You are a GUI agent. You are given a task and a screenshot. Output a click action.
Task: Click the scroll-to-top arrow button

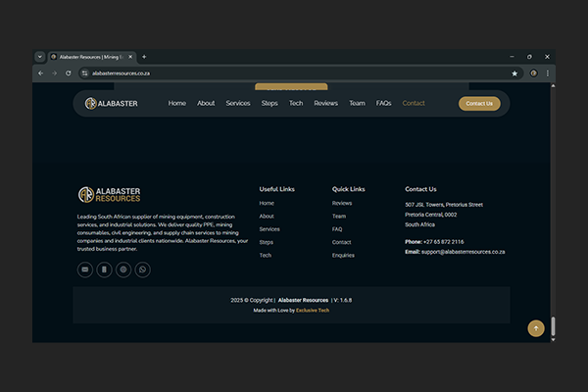click(x=536, y=328)
